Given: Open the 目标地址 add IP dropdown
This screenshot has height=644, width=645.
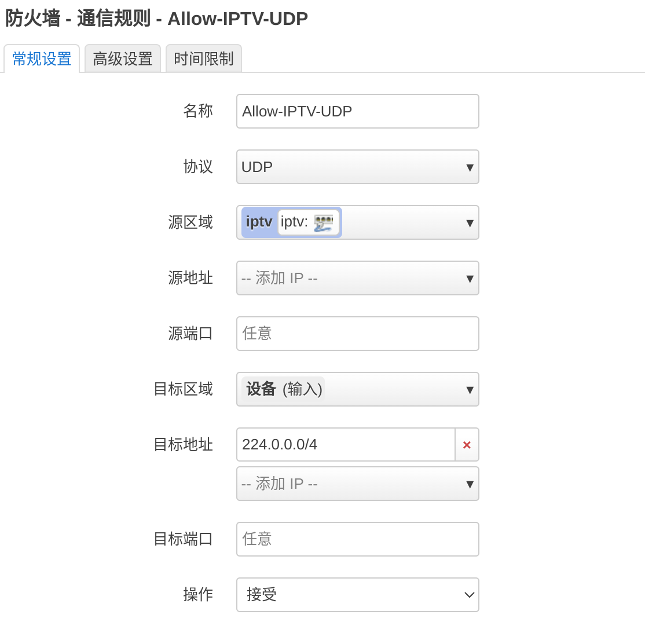Looking at the screenshot, I should pos(357,484).
